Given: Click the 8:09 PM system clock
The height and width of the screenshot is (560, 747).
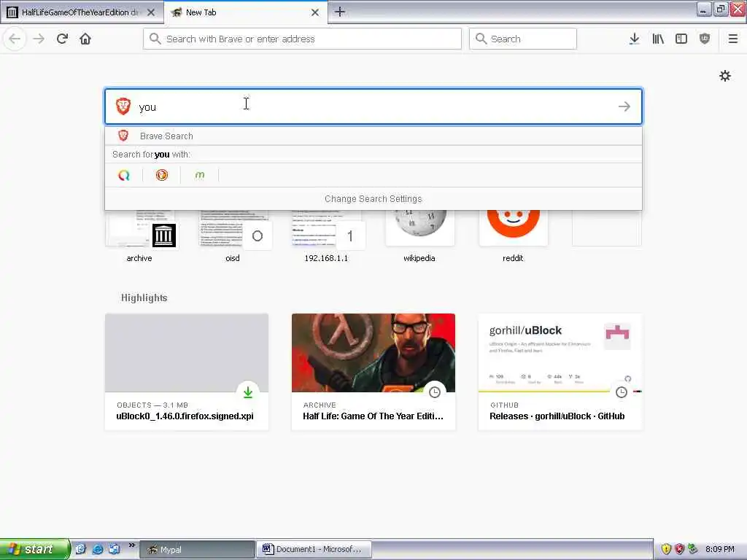Looking at the screenshot, I should pos(720,549).
